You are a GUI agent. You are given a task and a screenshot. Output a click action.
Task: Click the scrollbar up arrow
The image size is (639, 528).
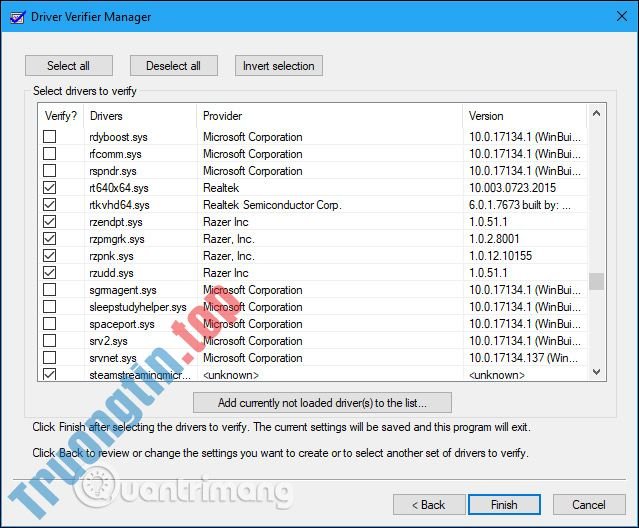[597, 114]
